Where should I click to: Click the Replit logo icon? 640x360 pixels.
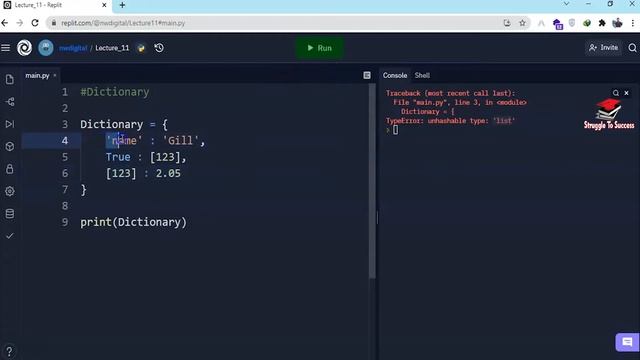[24, 48]
